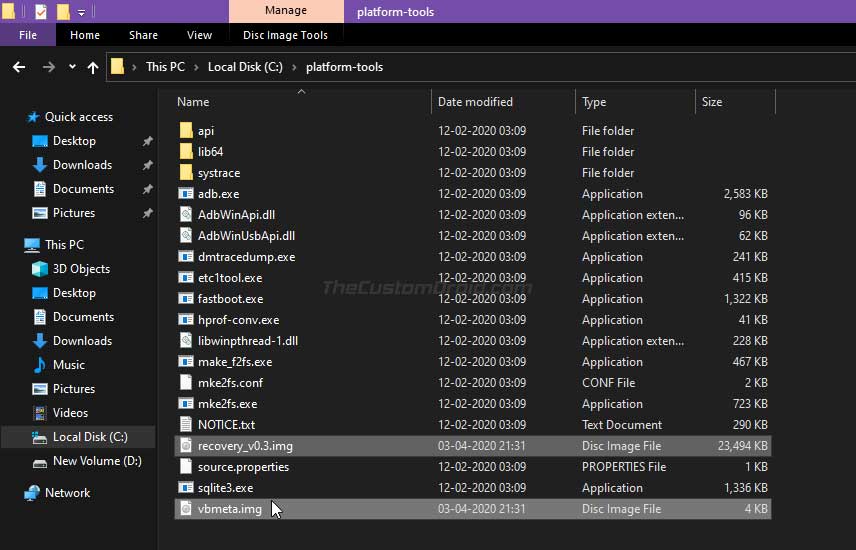Click the NOTICE.txt document icon
The image size is (856, 550).
[186, 424]
